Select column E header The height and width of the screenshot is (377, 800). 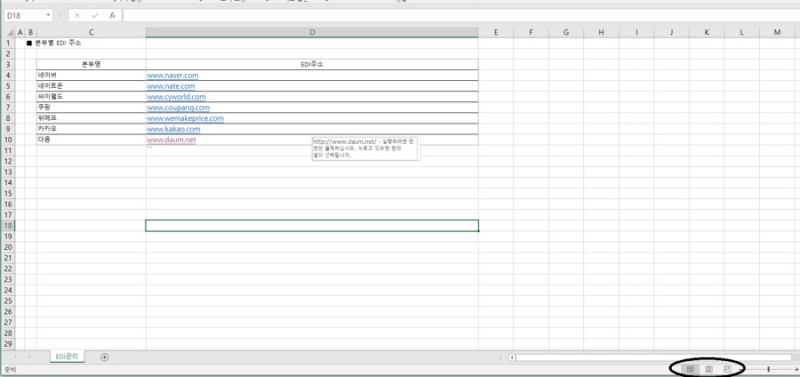coord(496,32)
